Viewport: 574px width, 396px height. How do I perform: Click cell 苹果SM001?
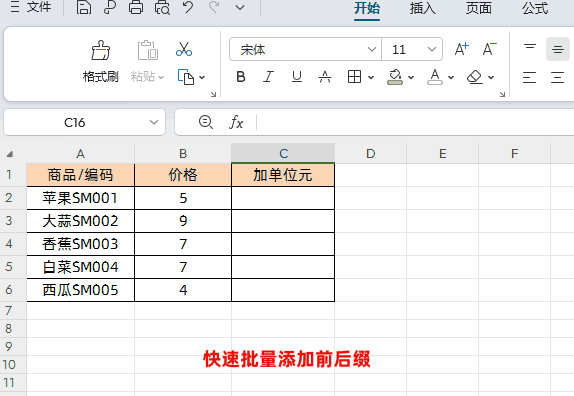[x=81, y=198]
